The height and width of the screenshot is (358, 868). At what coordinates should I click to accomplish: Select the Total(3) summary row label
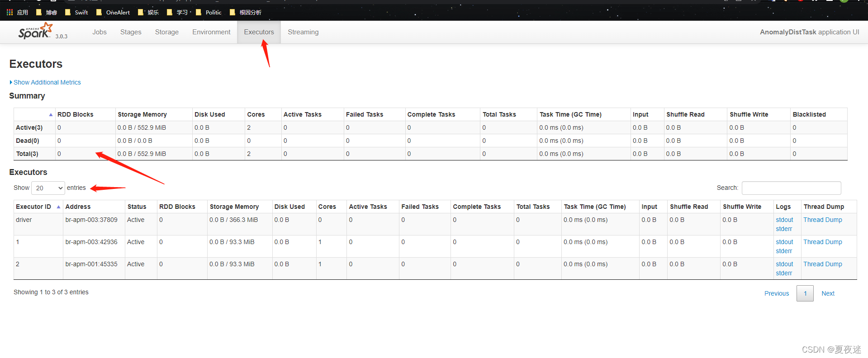(x=27, y=154)
